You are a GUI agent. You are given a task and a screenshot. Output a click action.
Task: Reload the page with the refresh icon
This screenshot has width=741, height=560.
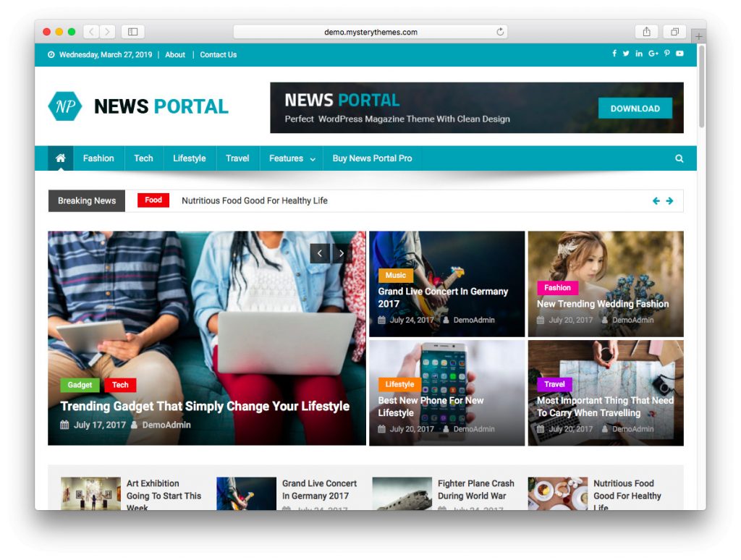500,32
